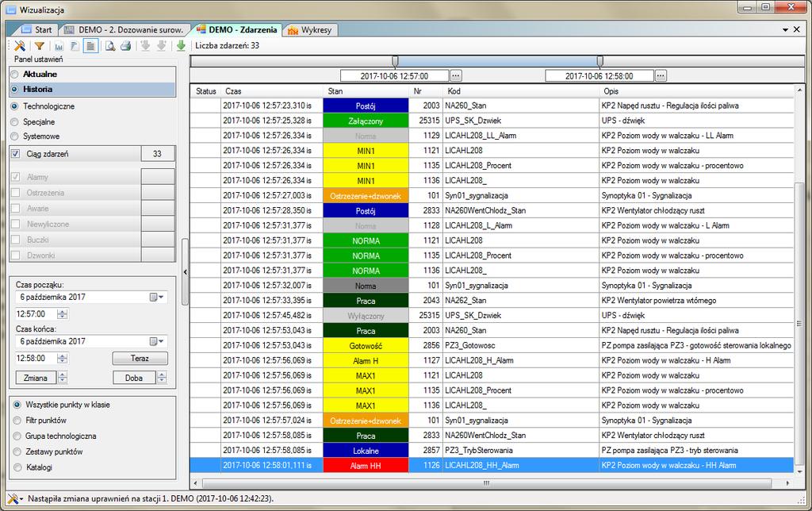Grab the right time range slider handle
This screenshot has width=812, height=511.
600,62
